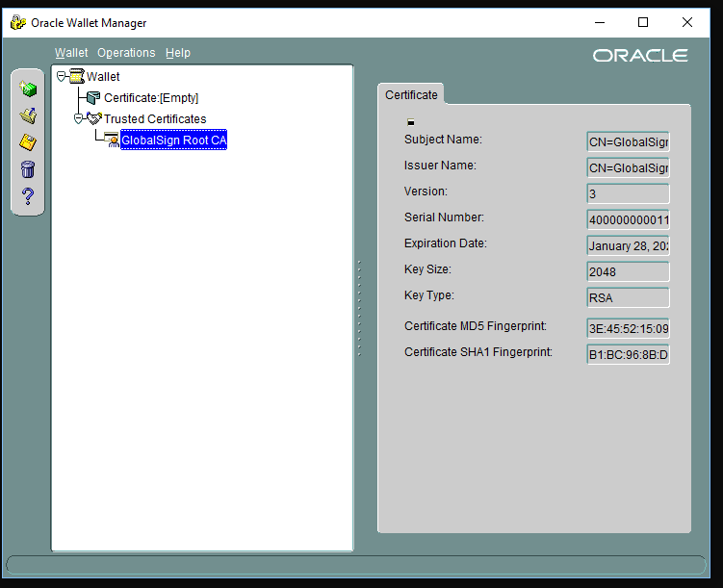723x588 pixels.
Task: Click the Oracle Wallet Manager title bar icon
Action: coord(18,22)
